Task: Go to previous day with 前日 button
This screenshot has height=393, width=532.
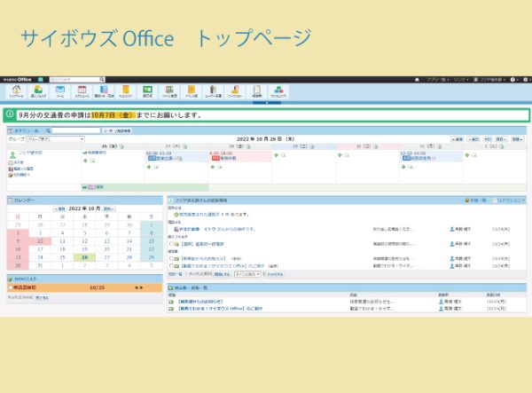Action: tap(473, 139)
